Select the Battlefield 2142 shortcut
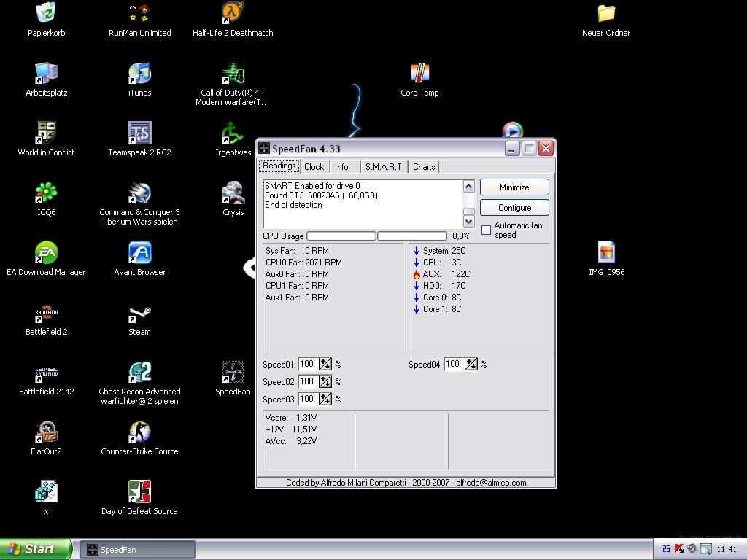This screenshot has width=747, height=560. [46, 373]
